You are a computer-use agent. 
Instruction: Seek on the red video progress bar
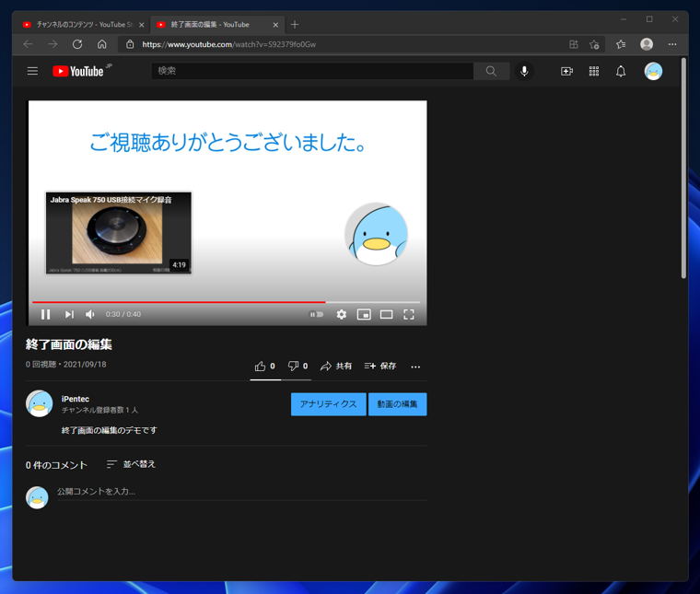click(226, 302)
